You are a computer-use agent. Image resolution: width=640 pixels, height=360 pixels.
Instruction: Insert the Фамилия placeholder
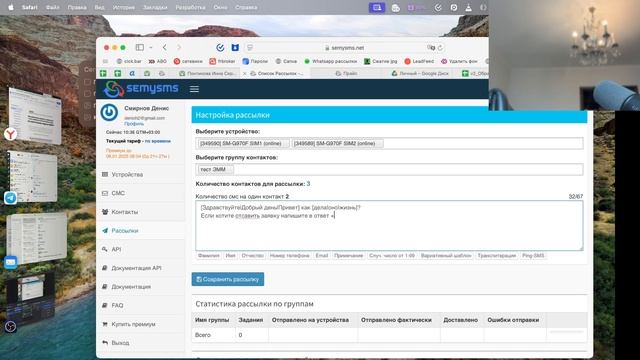[209, 256]
